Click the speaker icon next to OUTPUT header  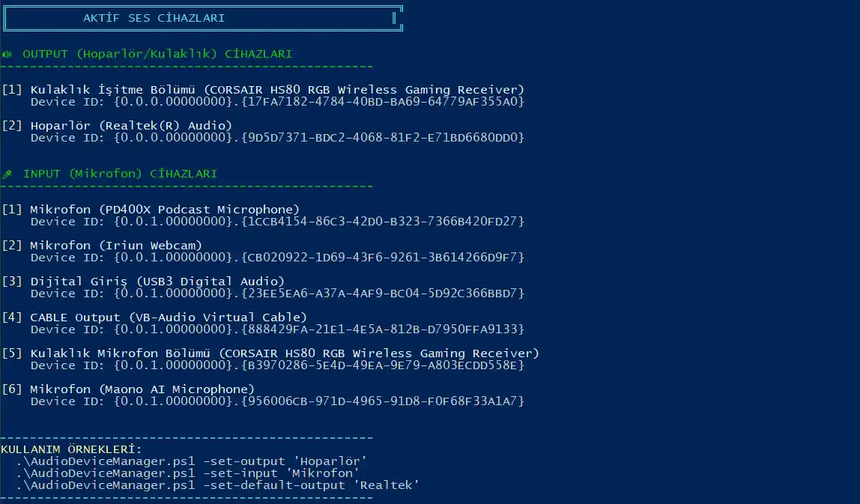[x=7, y=53]
